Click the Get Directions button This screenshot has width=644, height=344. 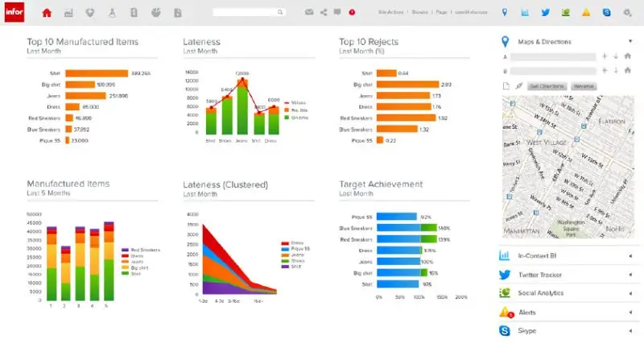click(547, 86)
